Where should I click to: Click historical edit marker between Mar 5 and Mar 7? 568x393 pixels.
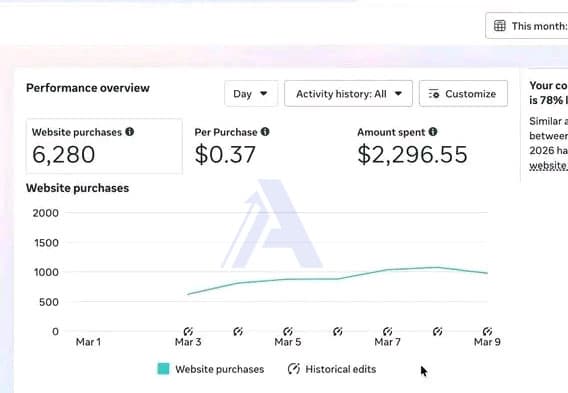(x=338, y=331)
